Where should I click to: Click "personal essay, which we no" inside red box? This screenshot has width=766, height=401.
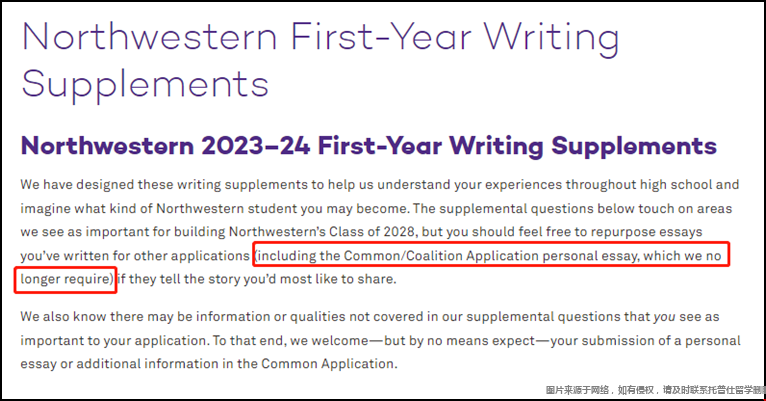[632, 255]
